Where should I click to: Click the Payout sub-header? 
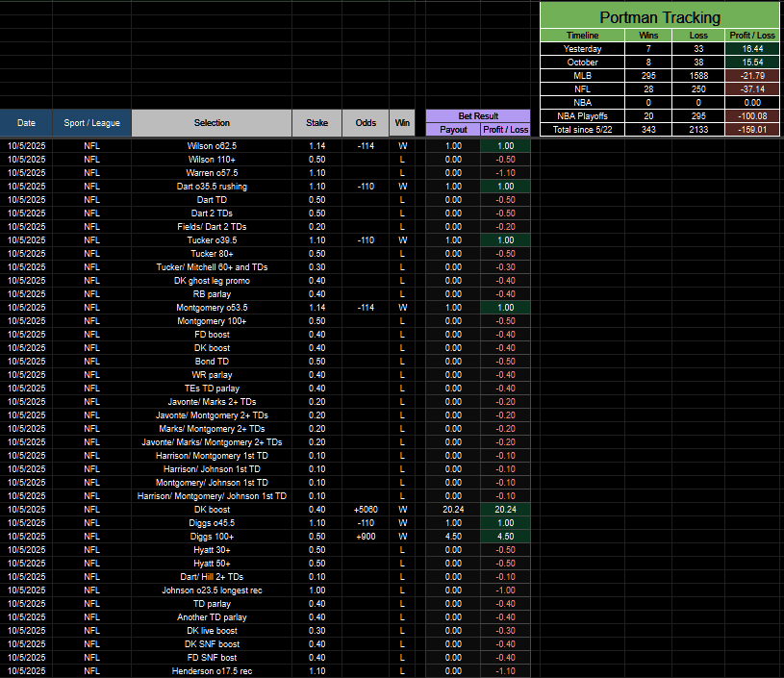[x=453, y=130]
